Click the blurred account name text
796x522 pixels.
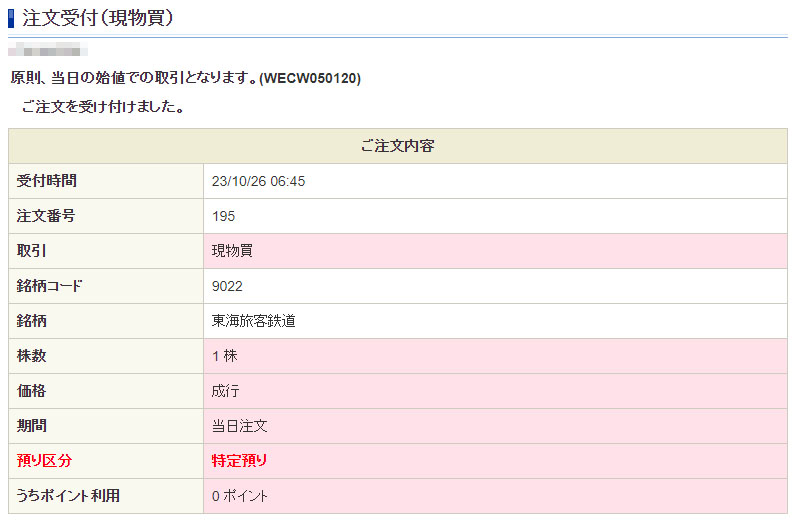[x=48, y=49]
